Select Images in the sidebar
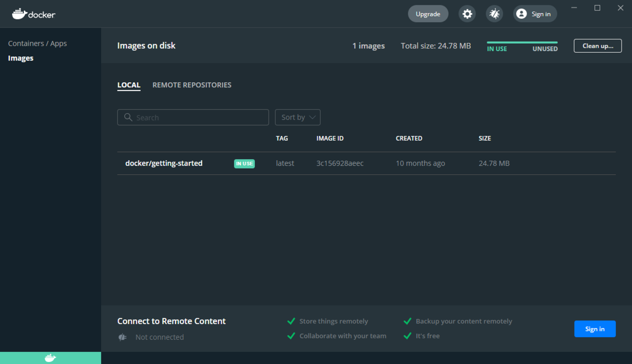Viewport: 632px width, 364px height. pyautogui.click(x=21, y=58)
